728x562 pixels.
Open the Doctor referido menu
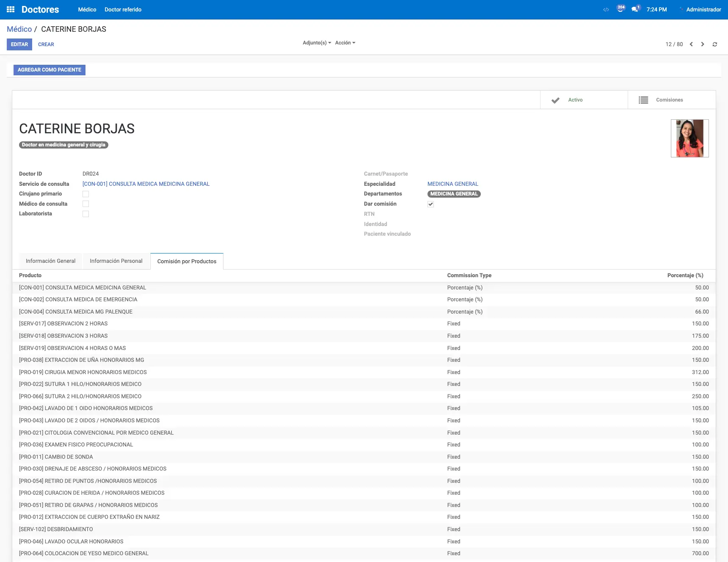click(123, 9)
